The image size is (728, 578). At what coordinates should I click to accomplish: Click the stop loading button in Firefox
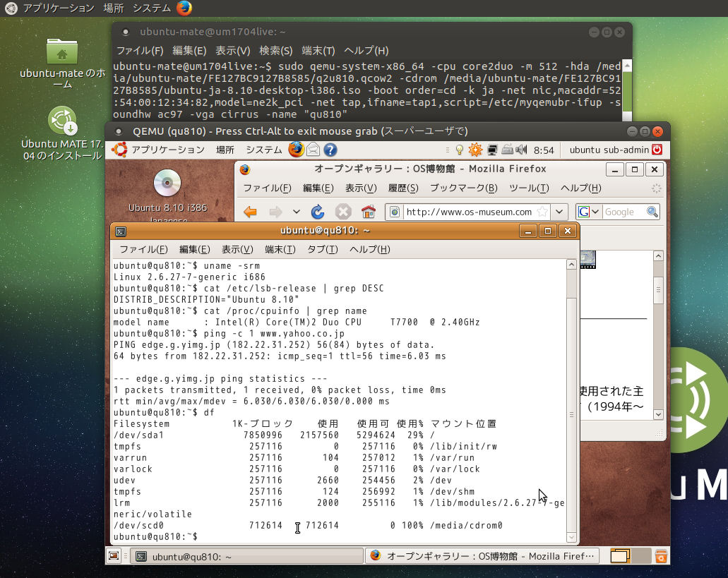[x=343, y=212]
